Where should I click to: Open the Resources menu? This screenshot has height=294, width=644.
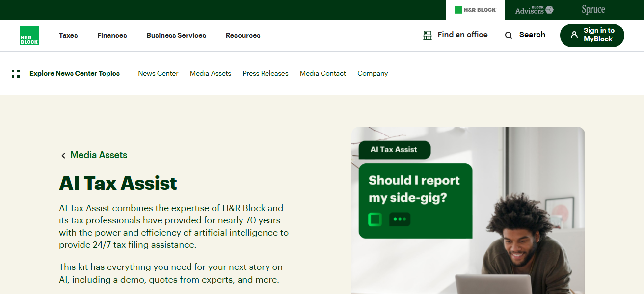pyautogui.click(x=242, y=35)
